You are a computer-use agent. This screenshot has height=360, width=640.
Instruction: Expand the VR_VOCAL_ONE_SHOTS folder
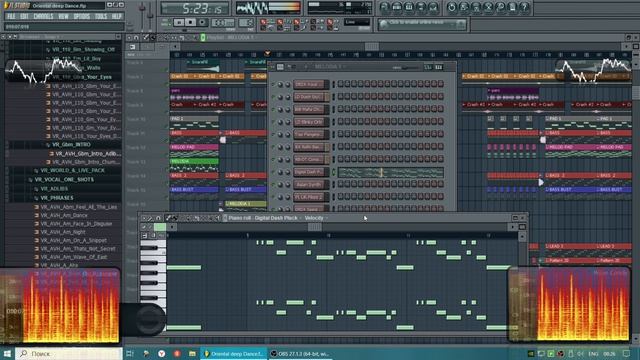pyautogui.click(x=64, y=180)
